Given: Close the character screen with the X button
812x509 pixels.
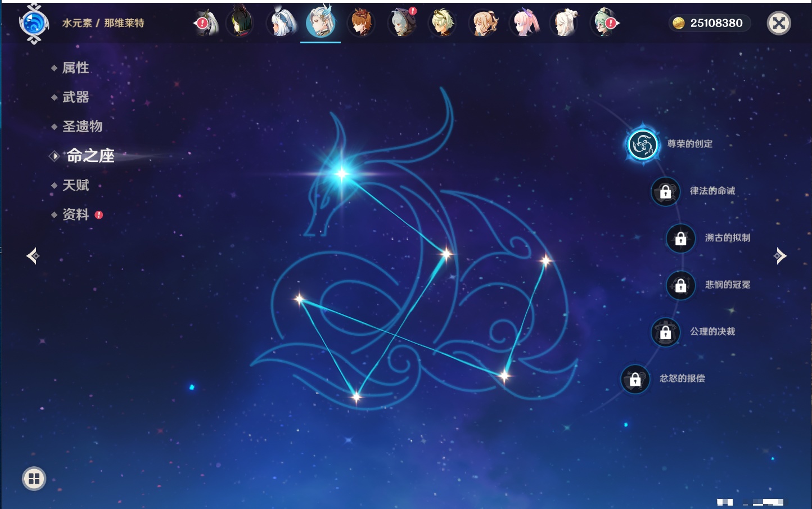Looking at the screenshot, I should [x=779, y=23].
